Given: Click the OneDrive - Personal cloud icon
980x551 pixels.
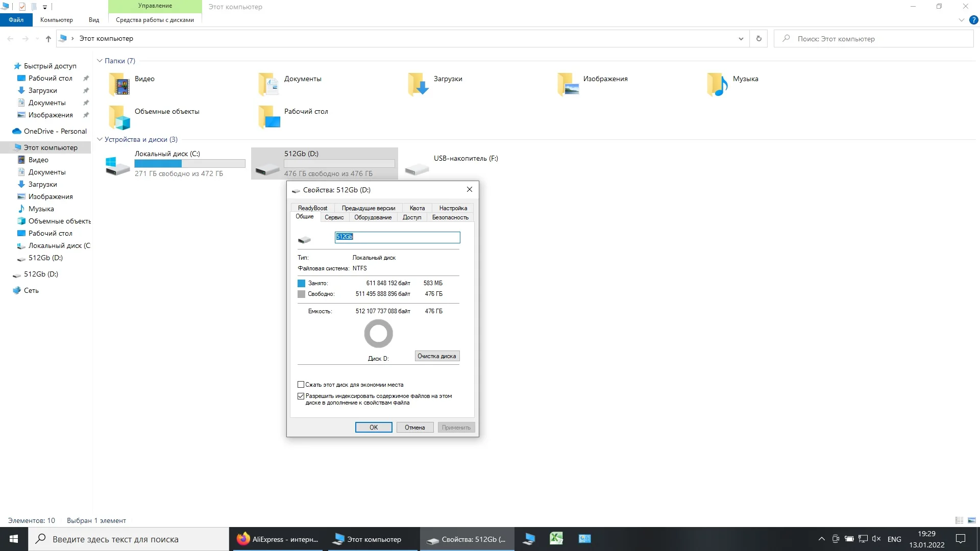Looking at the screenshot, I should point(16,131).
